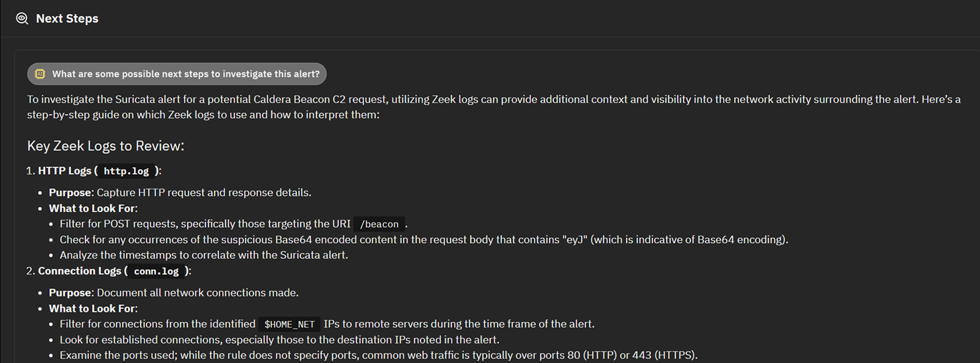Click the bullet about established connections

pyautogui.click(x=279, y=340)
